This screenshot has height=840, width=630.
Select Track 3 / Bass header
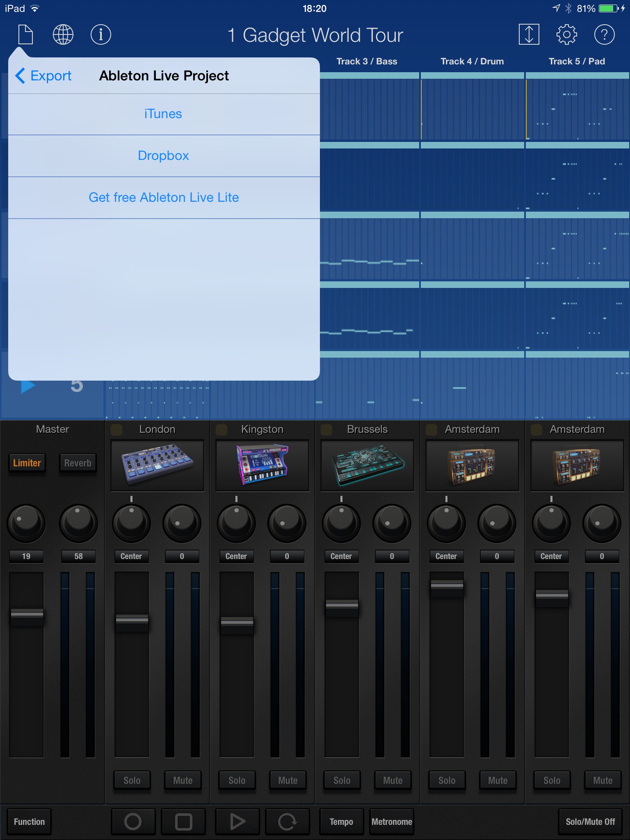(x=367, y=62)
